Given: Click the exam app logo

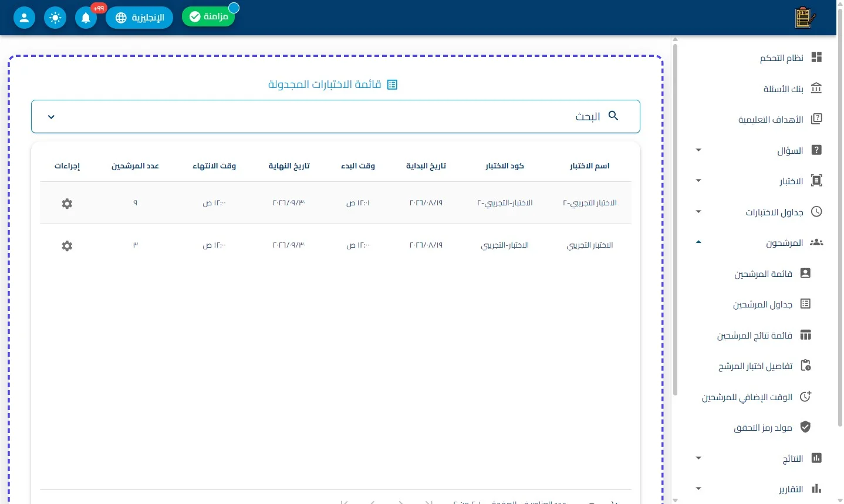Looking at the screenshot, I should [805, 18].
